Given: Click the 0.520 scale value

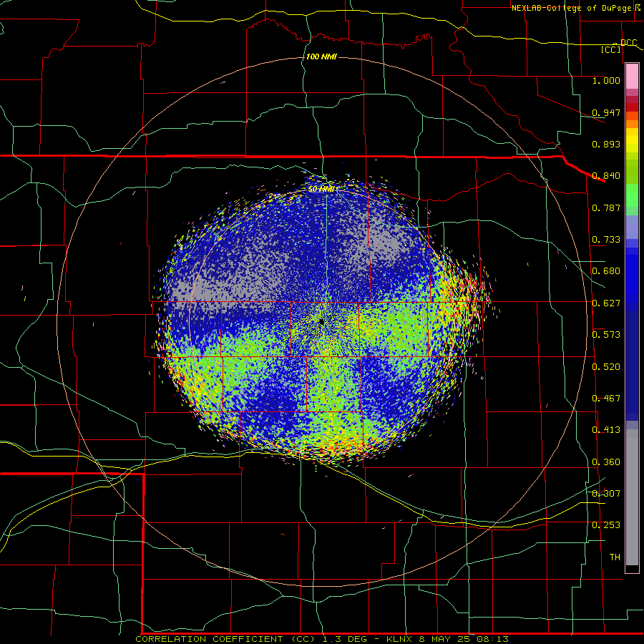Looking at the screenshot, I should (x=606, y=367).
